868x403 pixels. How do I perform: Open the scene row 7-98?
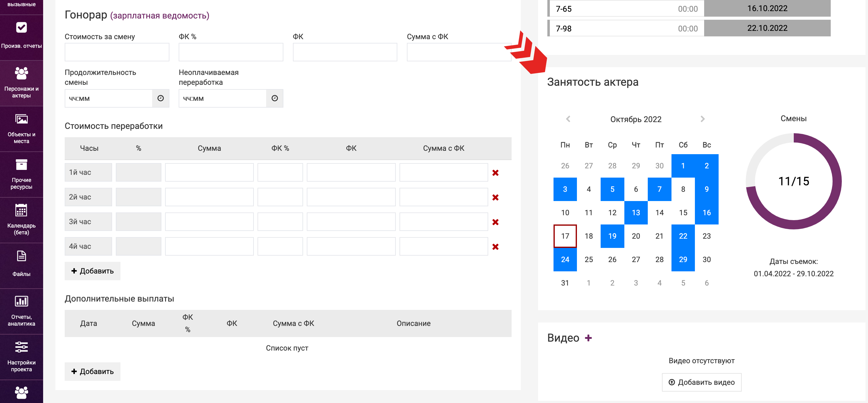coord(626,28)
